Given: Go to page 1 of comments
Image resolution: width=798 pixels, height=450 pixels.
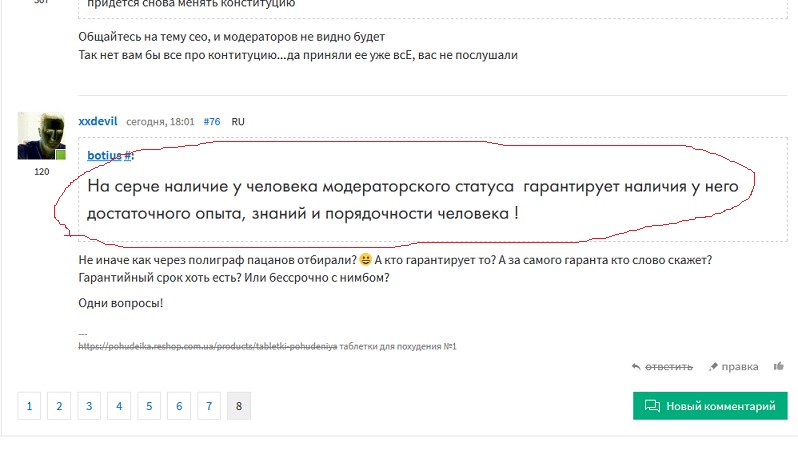Looking at the screenshot, I should point(29,406).
